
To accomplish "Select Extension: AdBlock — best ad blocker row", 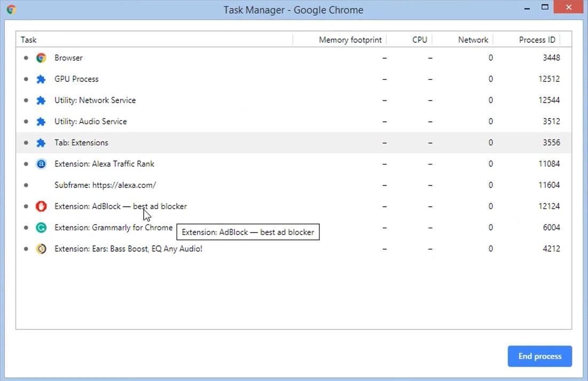I will coord(294,206).
